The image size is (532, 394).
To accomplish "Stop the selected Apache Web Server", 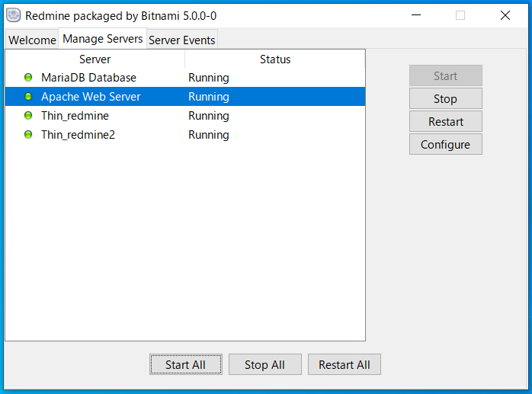I will (x=445, y=99).
